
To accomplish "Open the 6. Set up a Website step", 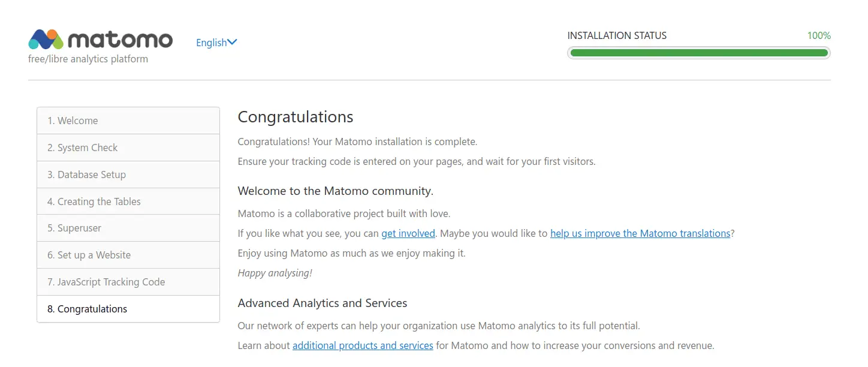I will pos(128,255).
